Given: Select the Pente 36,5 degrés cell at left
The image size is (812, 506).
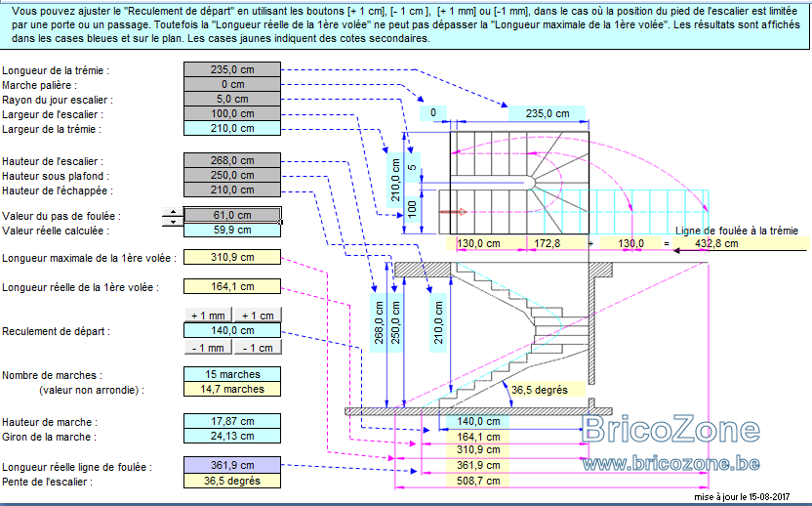Looking at the screenshot, I should (x=232, y=481).
